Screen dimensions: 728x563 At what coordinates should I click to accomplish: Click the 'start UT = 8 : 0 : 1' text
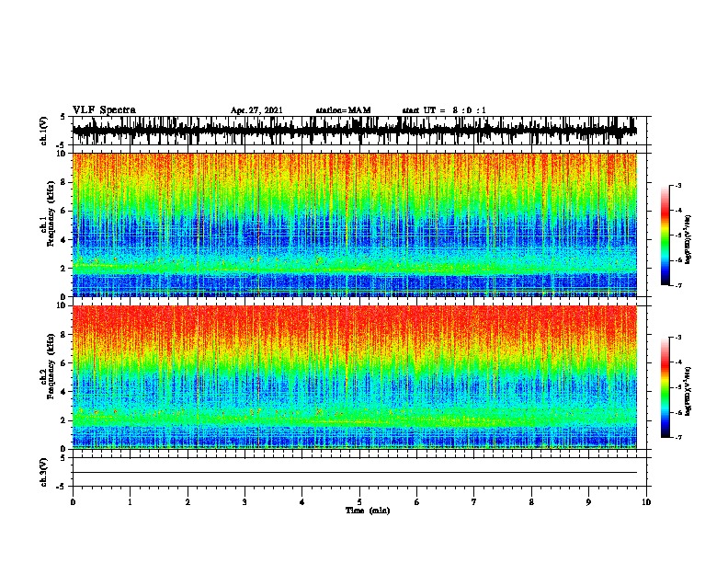click(444, 110)
